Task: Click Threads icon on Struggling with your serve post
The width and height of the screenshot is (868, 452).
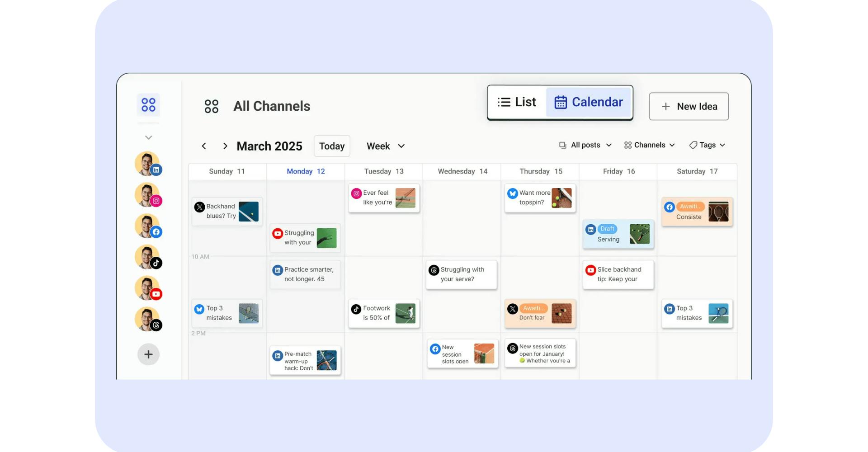Action: (434, 270)
